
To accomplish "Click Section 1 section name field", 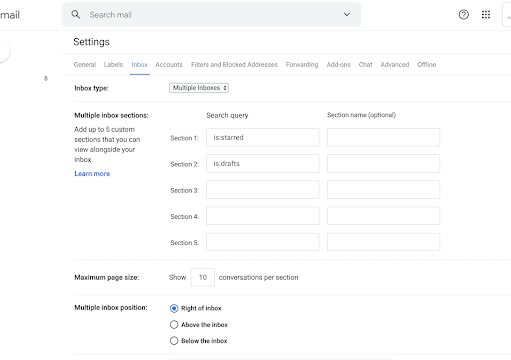I will click(383, 137).
